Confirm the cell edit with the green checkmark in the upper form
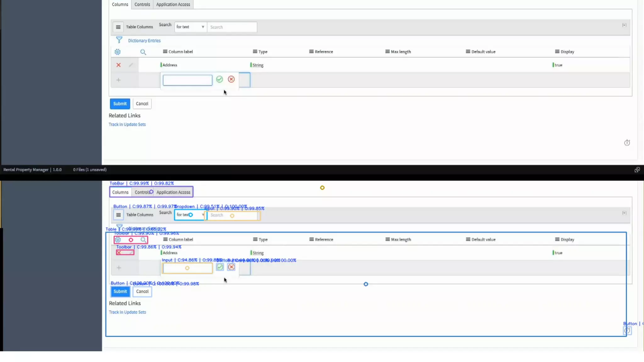Screen dimensions: 644x362 tap(219, 79)
